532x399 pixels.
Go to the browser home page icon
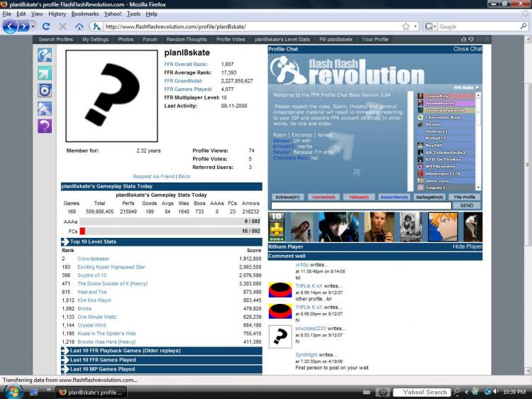point(79,26)
